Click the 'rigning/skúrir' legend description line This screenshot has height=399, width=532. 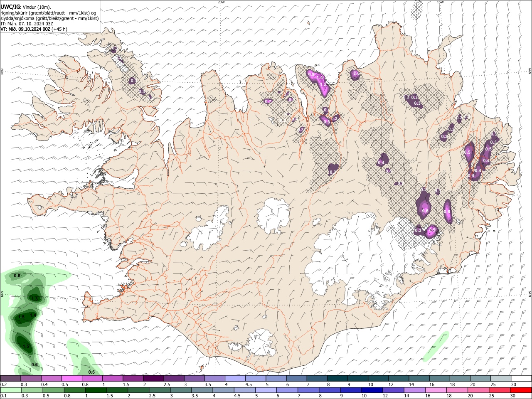(48, 13)
